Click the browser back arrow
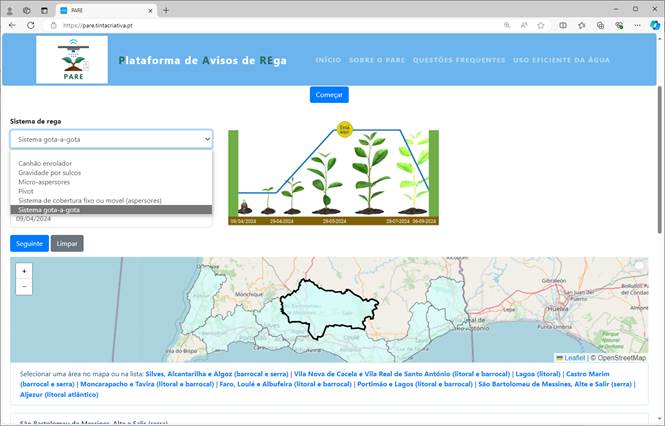665x426 pixels. point(12,24)
